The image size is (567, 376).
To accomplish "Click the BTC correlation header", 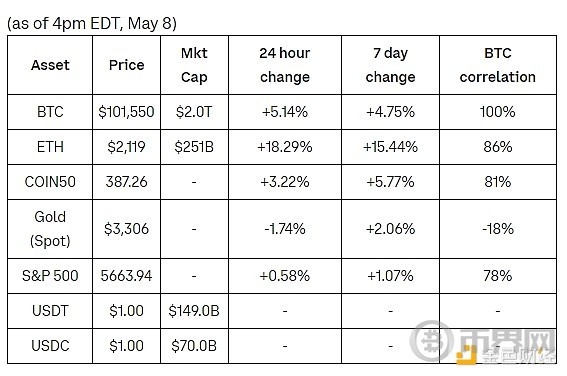I will (x=498, y=65).
